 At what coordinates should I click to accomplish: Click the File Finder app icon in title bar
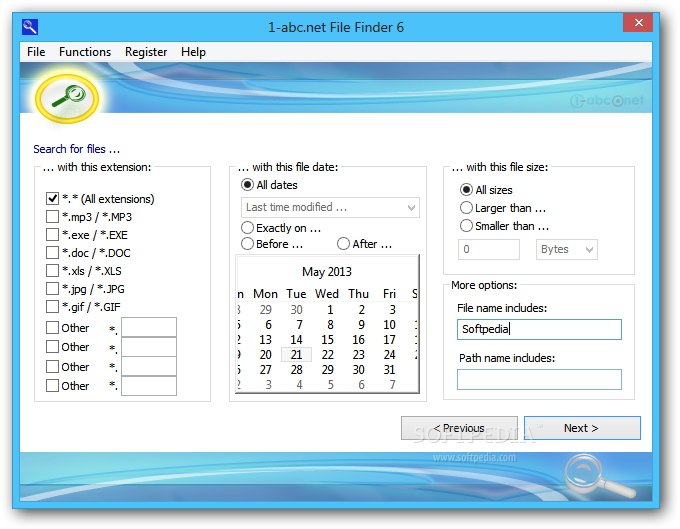point(30,27)
